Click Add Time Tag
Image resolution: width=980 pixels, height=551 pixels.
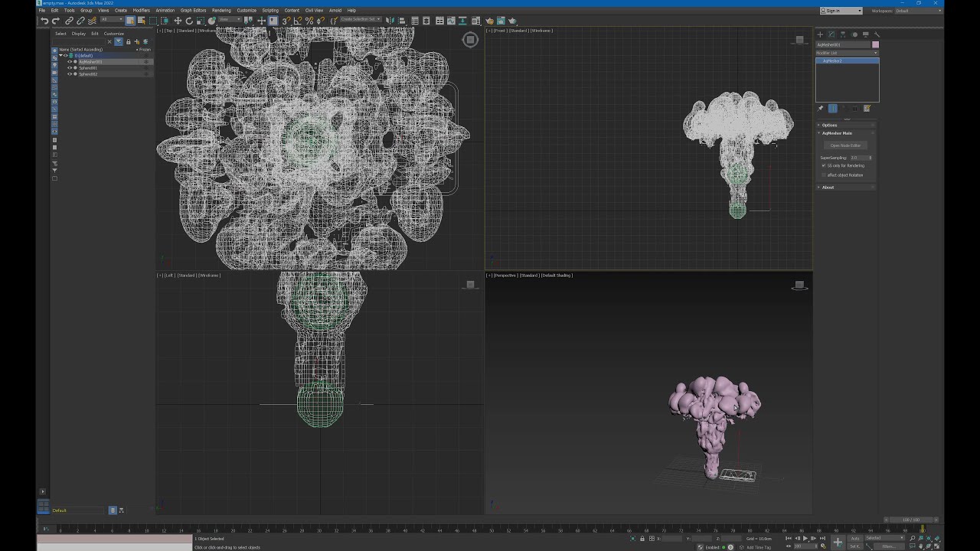(x=759, y=547)
